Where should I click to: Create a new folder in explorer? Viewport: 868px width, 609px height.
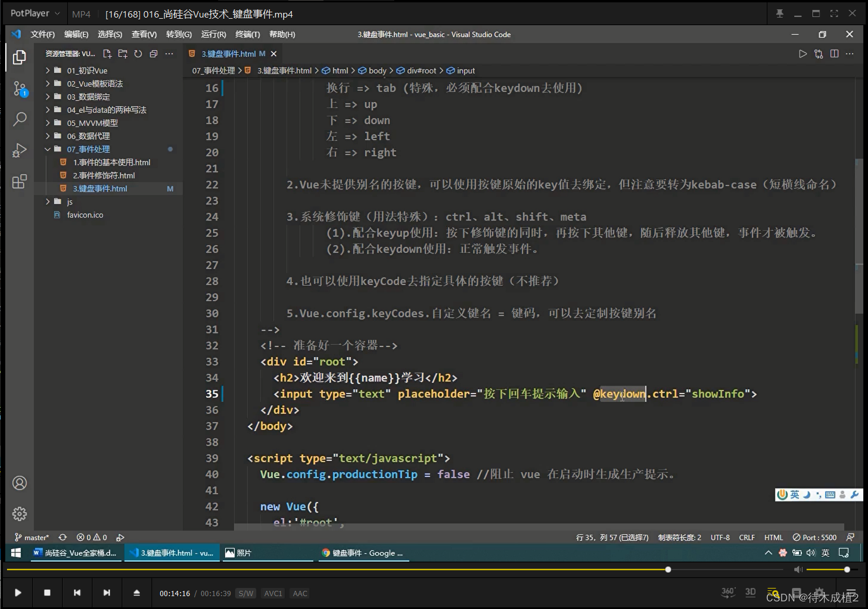122,54
